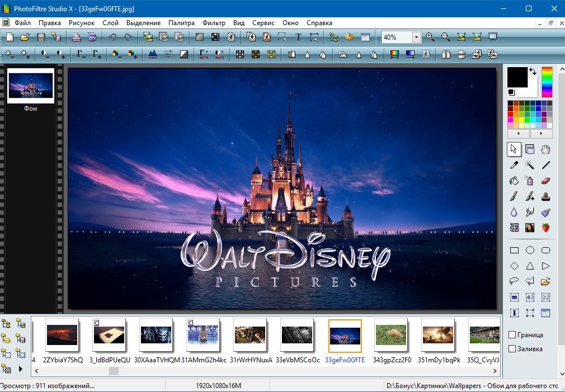Click the Undo arrow in toolbar
The width and height of the screenshot is (565, 392).
pos(113,37)
